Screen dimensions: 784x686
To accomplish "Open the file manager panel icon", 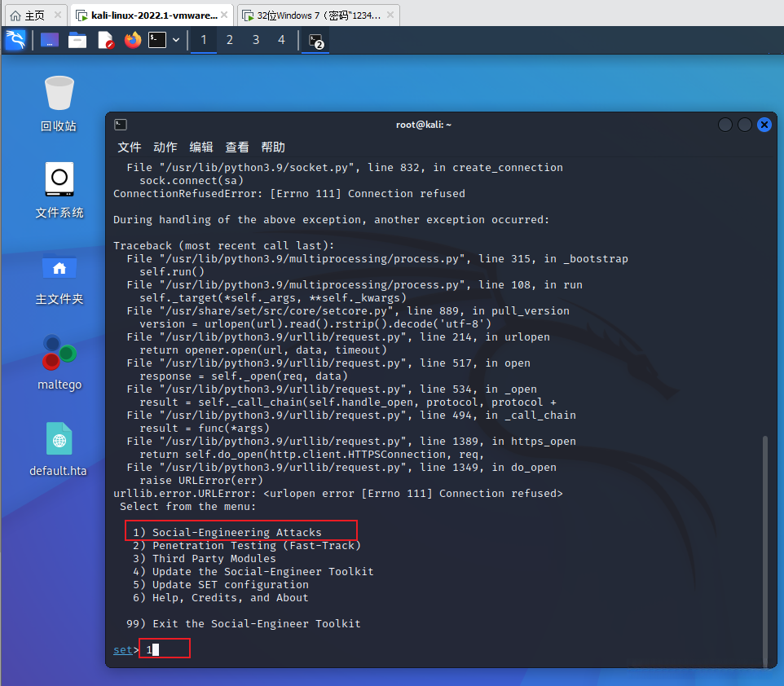I will pyautogui.click(x=77, y=40).
